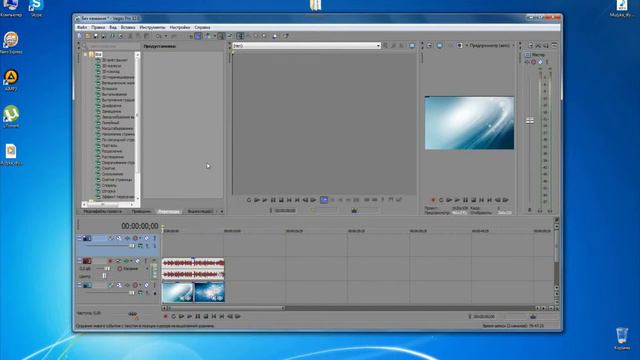This screenshot has height=360, width=640.
Task: Click the Мастер bus icon in mixer
Action: click(x=527, y=54)
